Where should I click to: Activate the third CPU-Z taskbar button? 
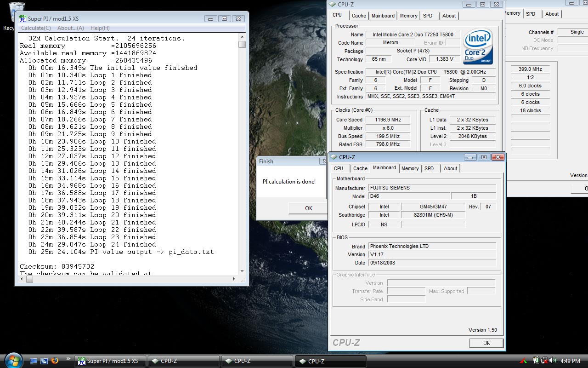[330, 361]
